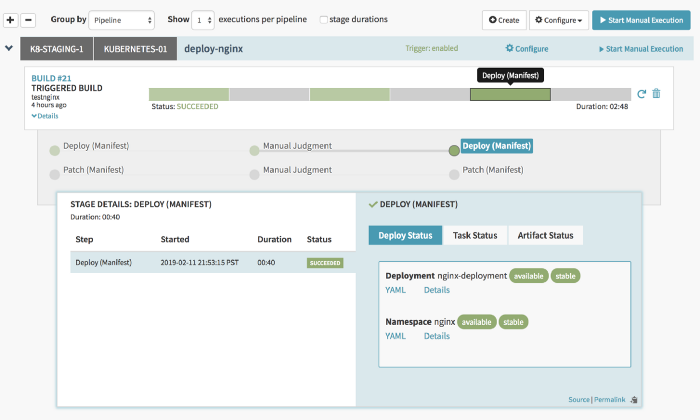Click the copy permalink clipboard icon
This screenshot has width=700, height=420.
tap(634, 400)
